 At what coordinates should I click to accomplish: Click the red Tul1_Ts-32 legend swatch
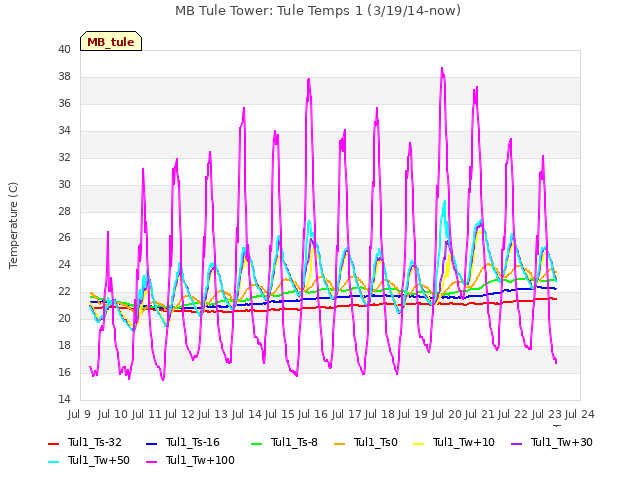53,443
